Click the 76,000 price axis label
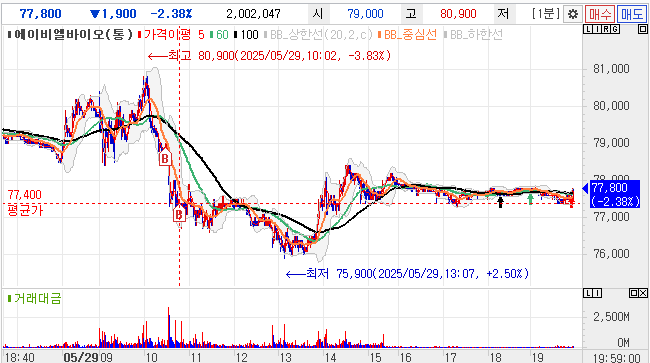 coord(611,253)
